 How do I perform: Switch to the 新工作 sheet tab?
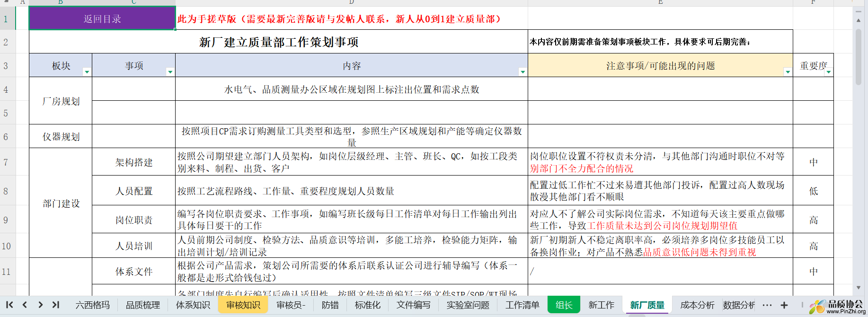602,305
